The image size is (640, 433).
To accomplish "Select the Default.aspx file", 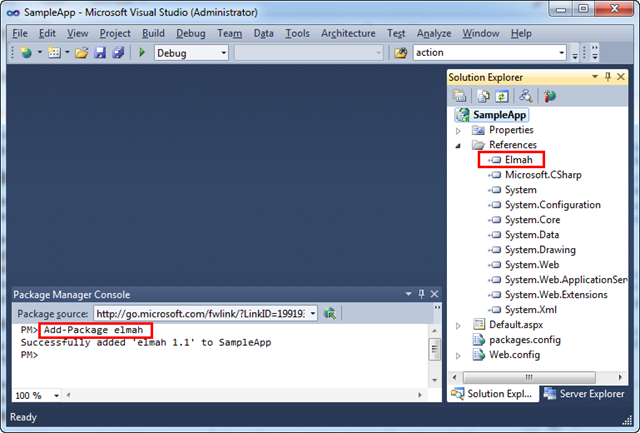I will (x=516, y=324).
